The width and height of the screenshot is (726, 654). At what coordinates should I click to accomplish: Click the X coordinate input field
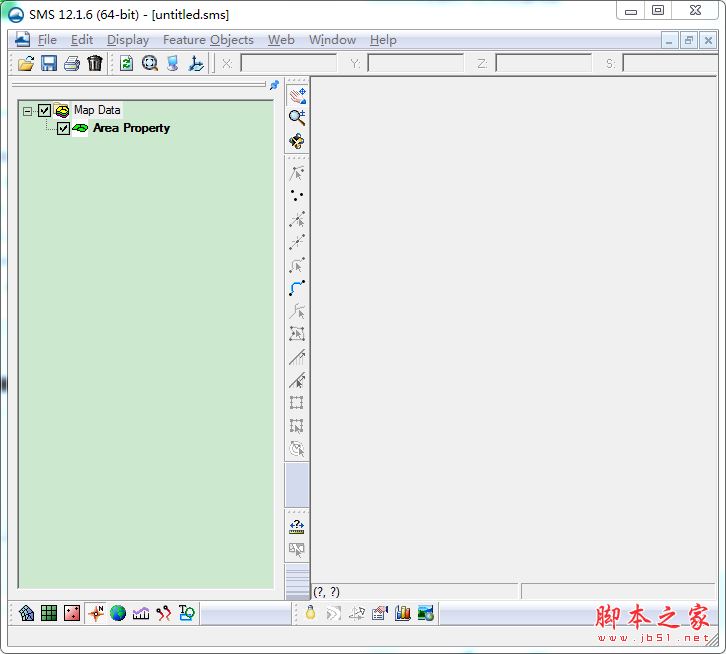coord(288,63)
